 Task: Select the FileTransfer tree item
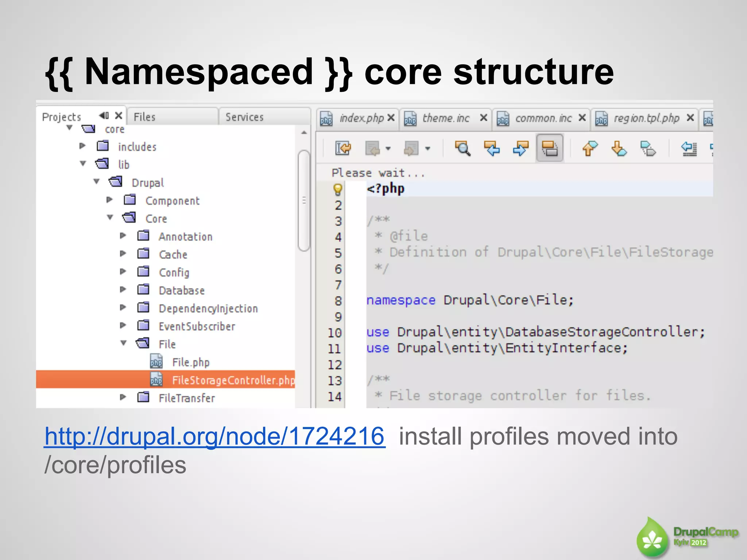click(186, 398)
